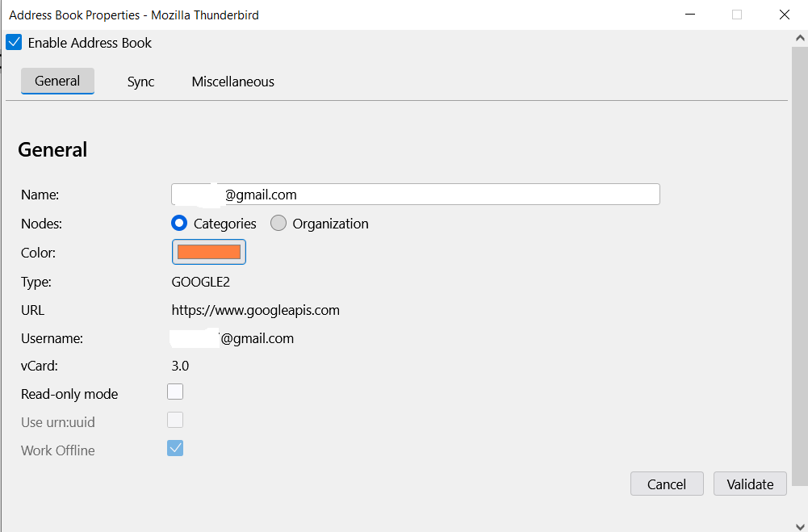This screenshot has width=808, height=532.
Task: Switch to the Sync tab
Action: coord(140,82)
